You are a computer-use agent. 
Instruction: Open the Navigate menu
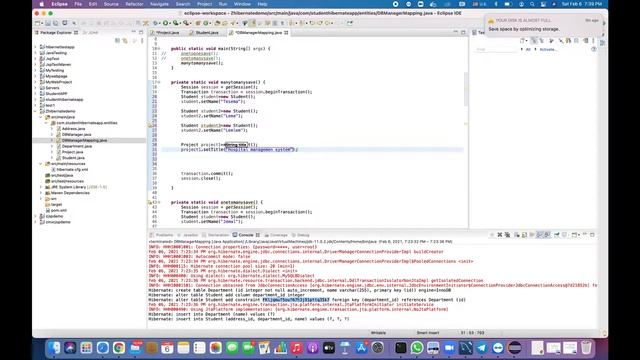pos(160,4)
